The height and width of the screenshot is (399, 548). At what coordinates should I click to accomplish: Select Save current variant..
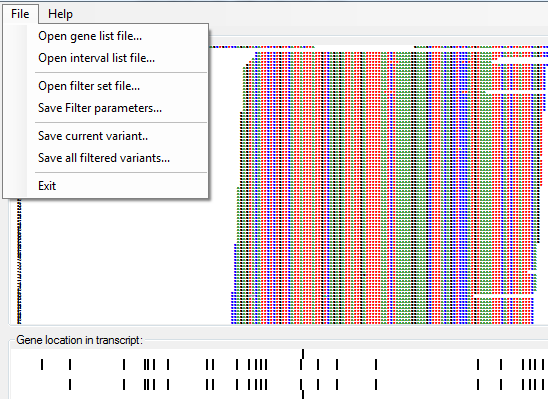tap(105, 136)
